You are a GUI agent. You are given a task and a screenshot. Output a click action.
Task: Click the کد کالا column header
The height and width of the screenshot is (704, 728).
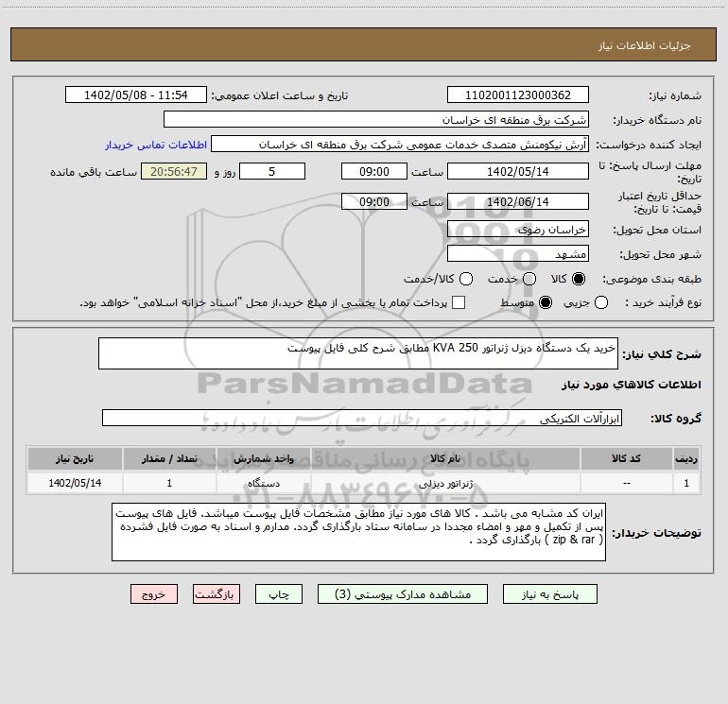[626, 458]
